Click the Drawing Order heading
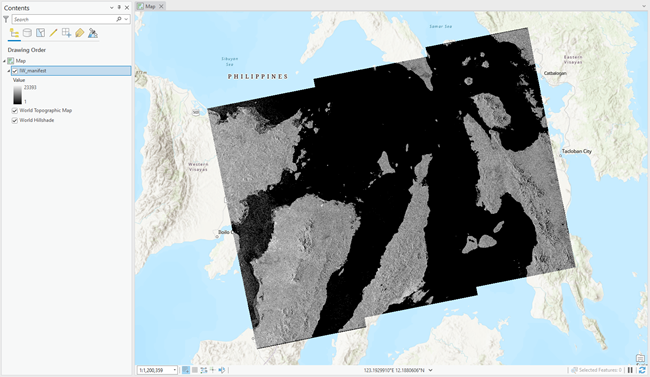 point(27,50)
